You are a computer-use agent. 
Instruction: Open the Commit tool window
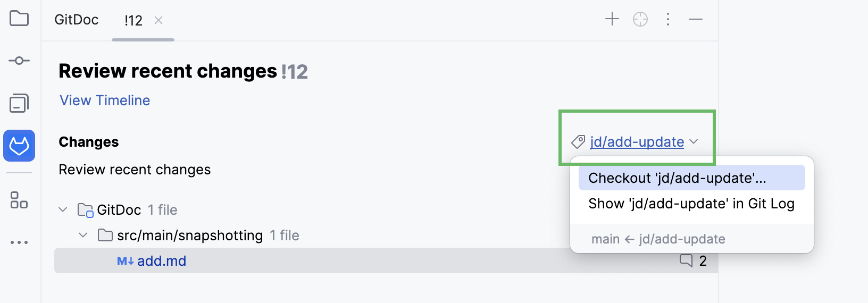coord(19,61)
